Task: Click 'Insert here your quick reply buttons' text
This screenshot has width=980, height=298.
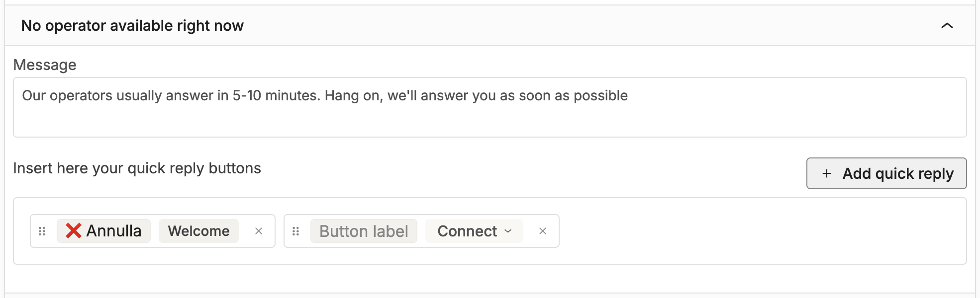Action: (x=137, y=168)
